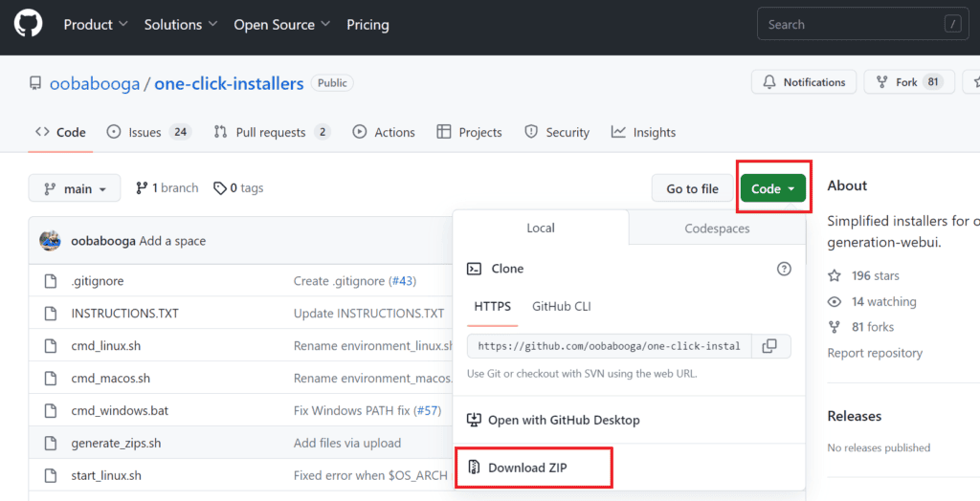Open the Issues tab
This screenshot has height=501, width=980.
tap(145, 132)
